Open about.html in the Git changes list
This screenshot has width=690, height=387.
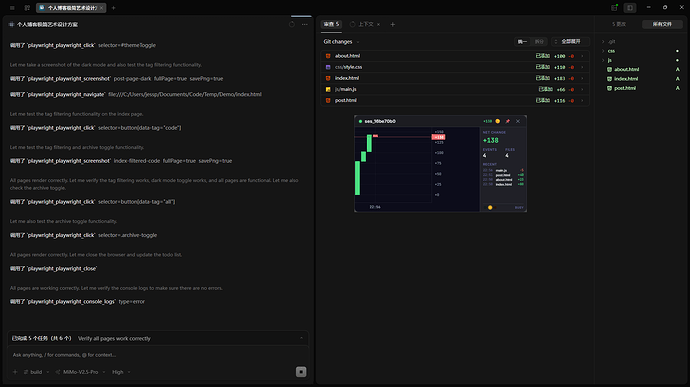(455, 56)
